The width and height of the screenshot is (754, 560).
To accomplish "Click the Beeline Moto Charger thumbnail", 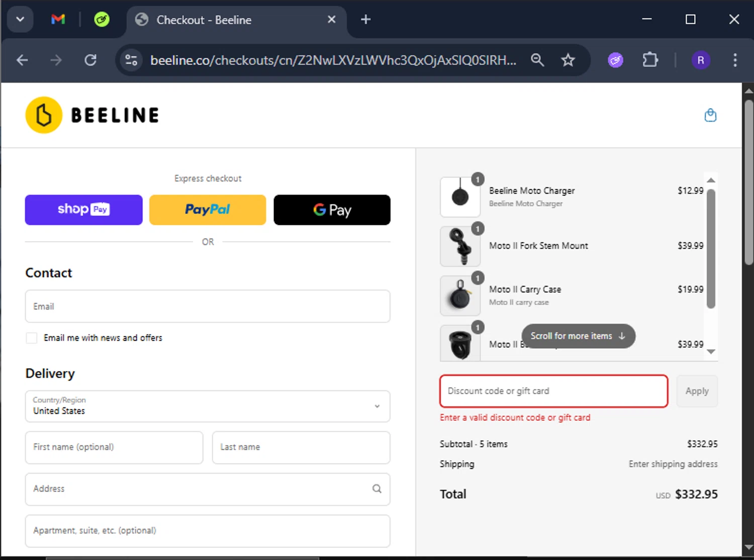I will pos(460,197).
